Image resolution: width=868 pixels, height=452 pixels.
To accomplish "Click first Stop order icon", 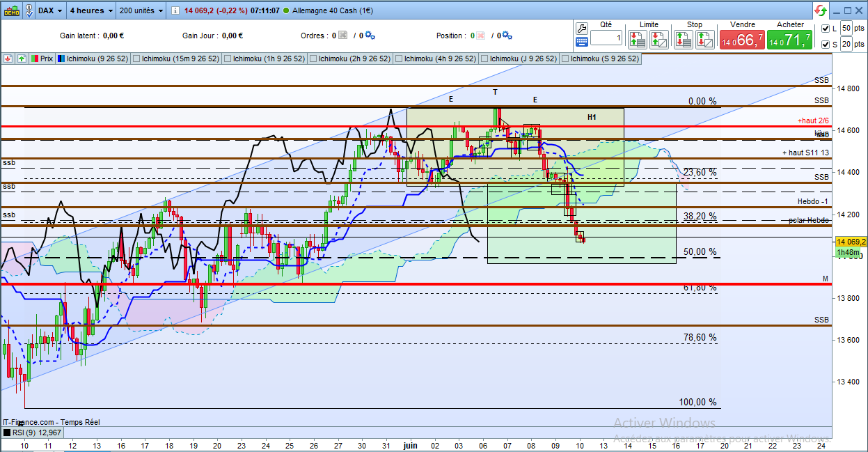I will pos(684,39).
